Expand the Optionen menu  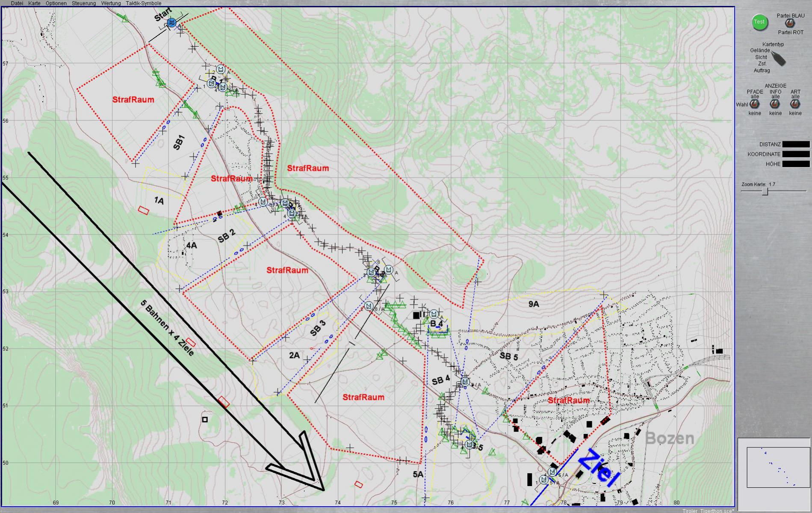[x=56, y=3]
